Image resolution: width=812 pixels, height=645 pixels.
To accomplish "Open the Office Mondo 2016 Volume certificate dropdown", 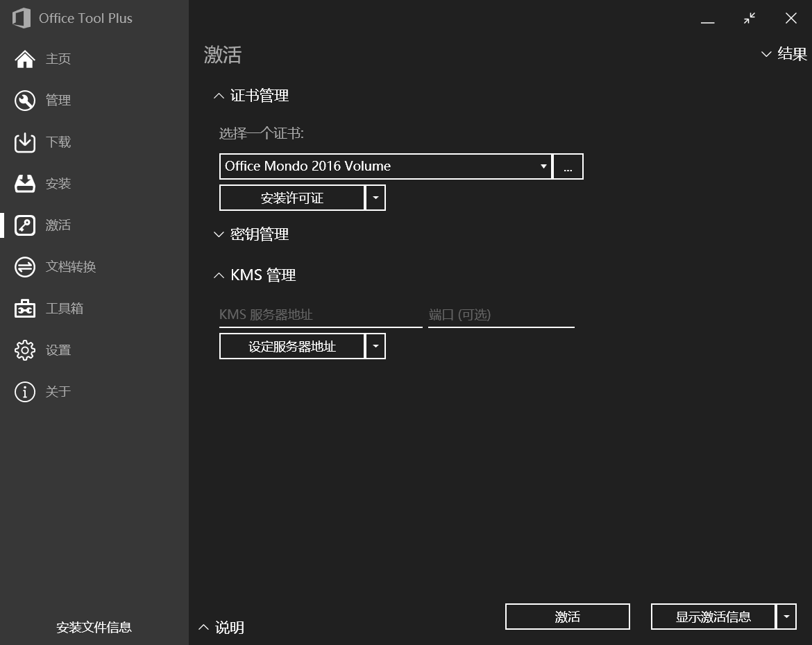I will tap(386, 166).
